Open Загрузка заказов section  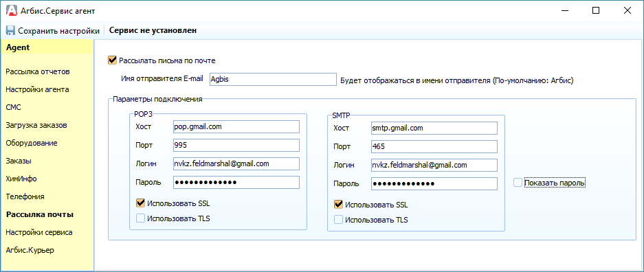click(x=36, y=125)
